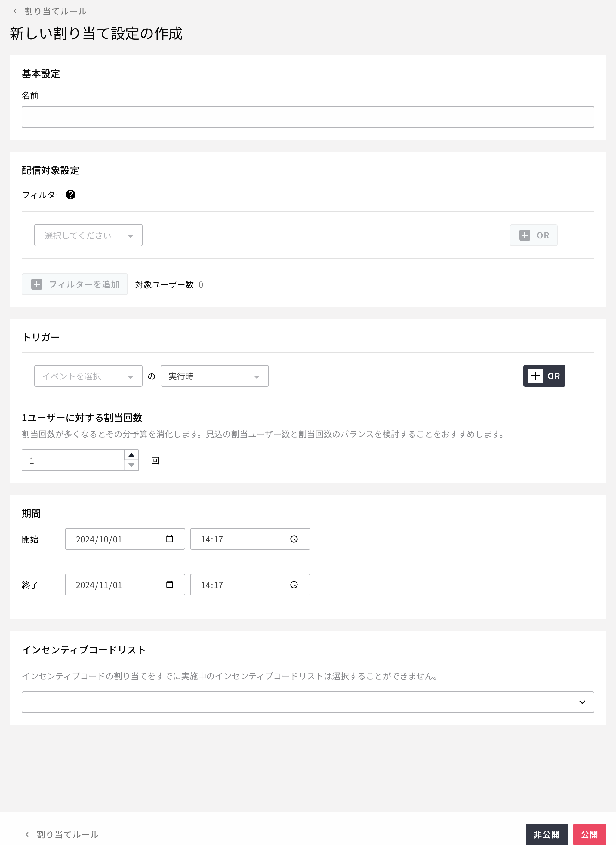Increase 割当回数 with the up arrow

(x=131, y=455)
